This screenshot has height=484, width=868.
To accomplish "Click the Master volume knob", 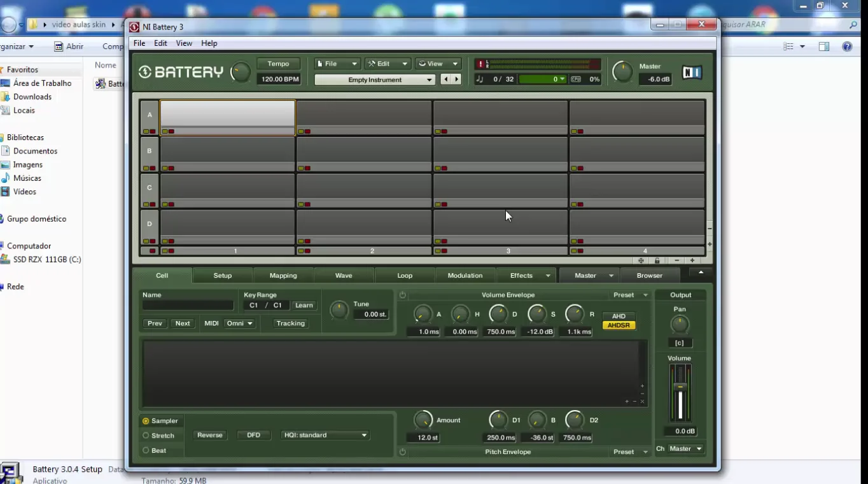I will click(x=622, y=72).
